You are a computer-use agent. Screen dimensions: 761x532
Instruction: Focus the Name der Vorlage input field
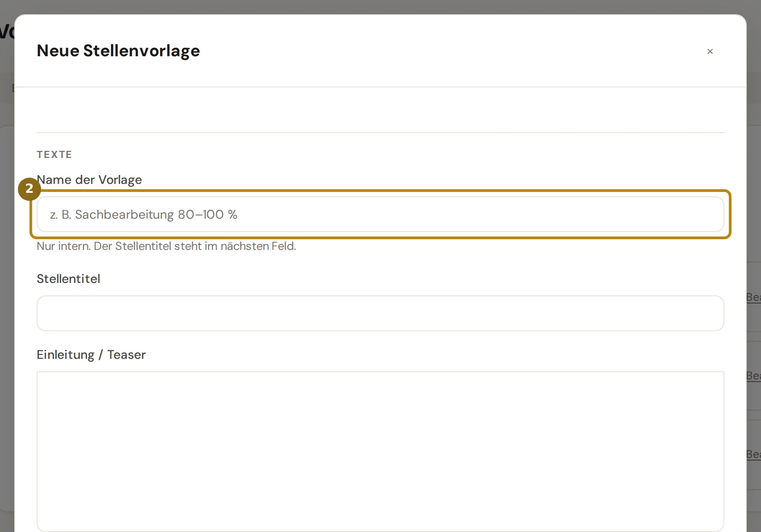click(380, 214)
